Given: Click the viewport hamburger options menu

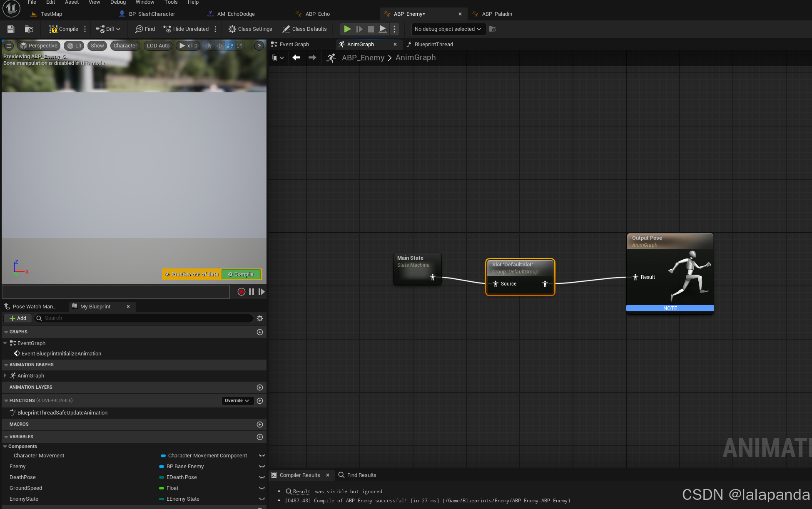Looking at the screenshot, I should pos(9,46).
